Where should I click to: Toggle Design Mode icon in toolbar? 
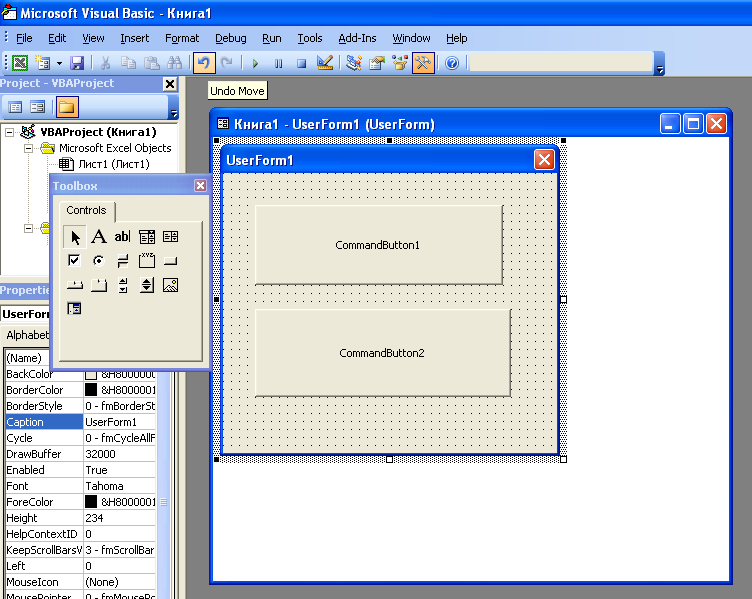(325, 63)
